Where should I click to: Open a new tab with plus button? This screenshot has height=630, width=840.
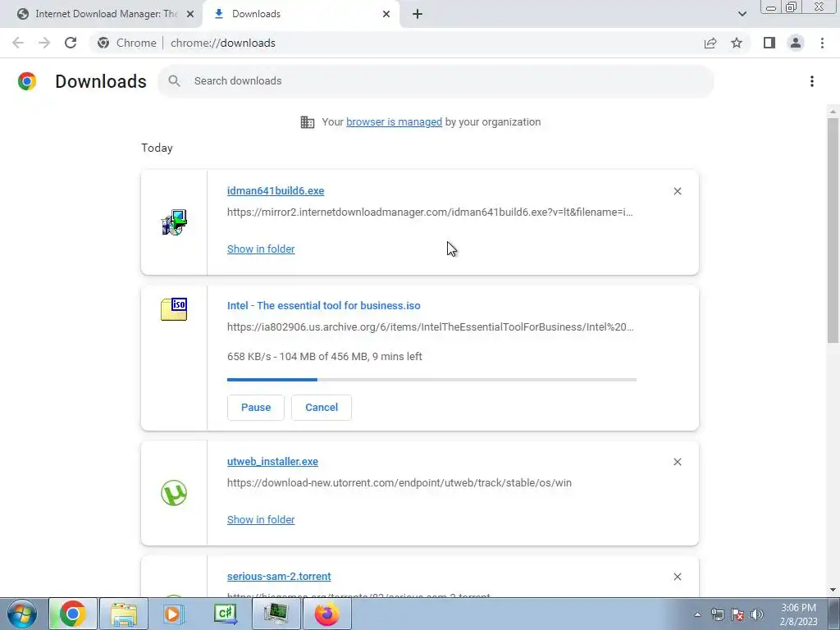(x=418, y=14)
